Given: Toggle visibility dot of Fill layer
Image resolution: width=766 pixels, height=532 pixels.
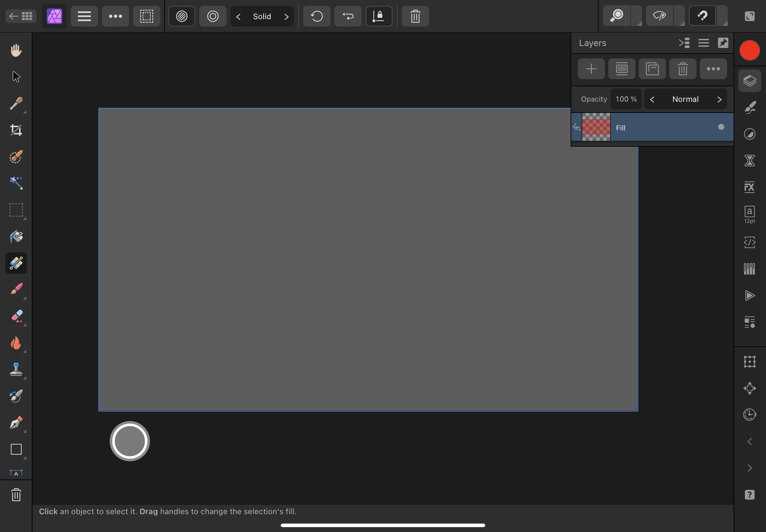Looking at the screenshot, I should point(721,127).
